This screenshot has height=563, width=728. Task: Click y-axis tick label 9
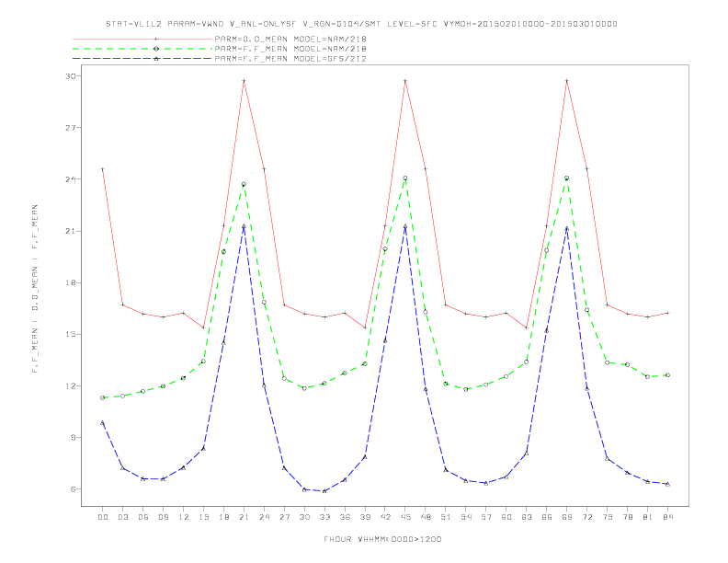pos(73,437)
